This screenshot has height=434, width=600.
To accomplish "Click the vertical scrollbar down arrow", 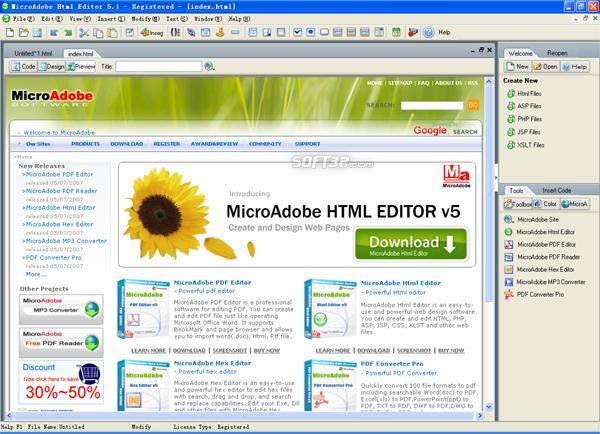I will (489, 407).
